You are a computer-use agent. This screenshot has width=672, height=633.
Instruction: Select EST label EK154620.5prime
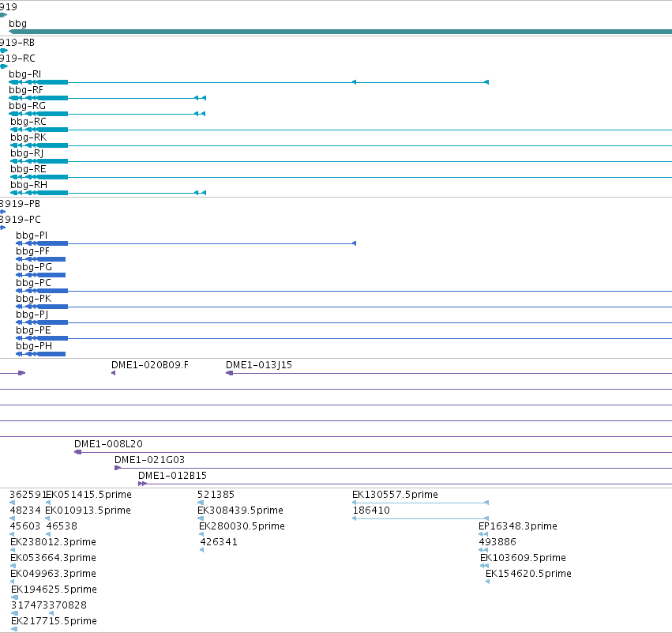(528, 574)
